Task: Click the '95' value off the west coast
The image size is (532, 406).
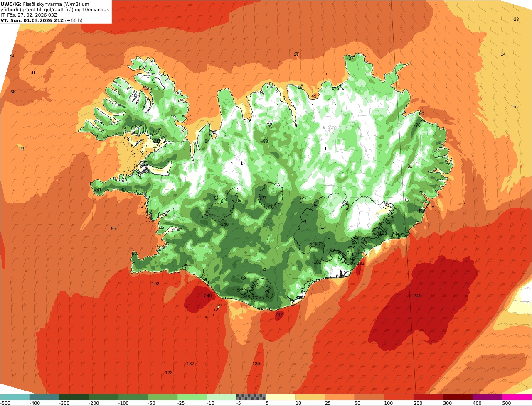Action: [x=113, y=228]
